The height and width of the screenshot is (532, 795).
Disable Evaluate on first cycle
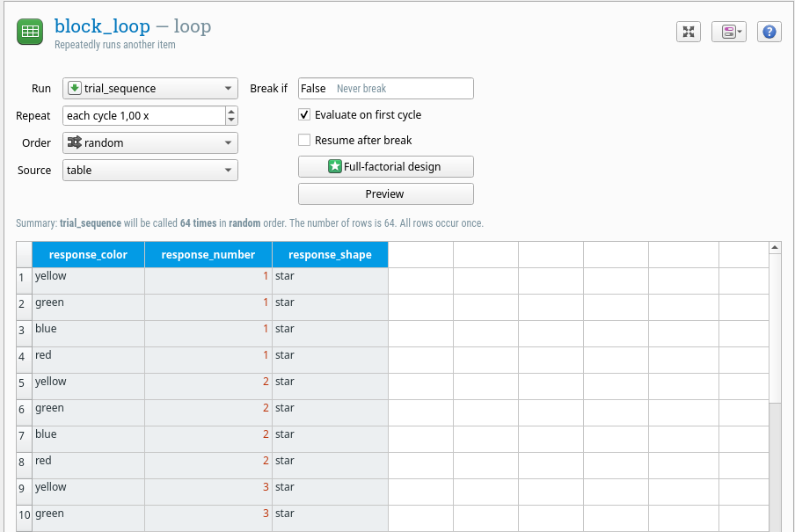tap(304, 114)
